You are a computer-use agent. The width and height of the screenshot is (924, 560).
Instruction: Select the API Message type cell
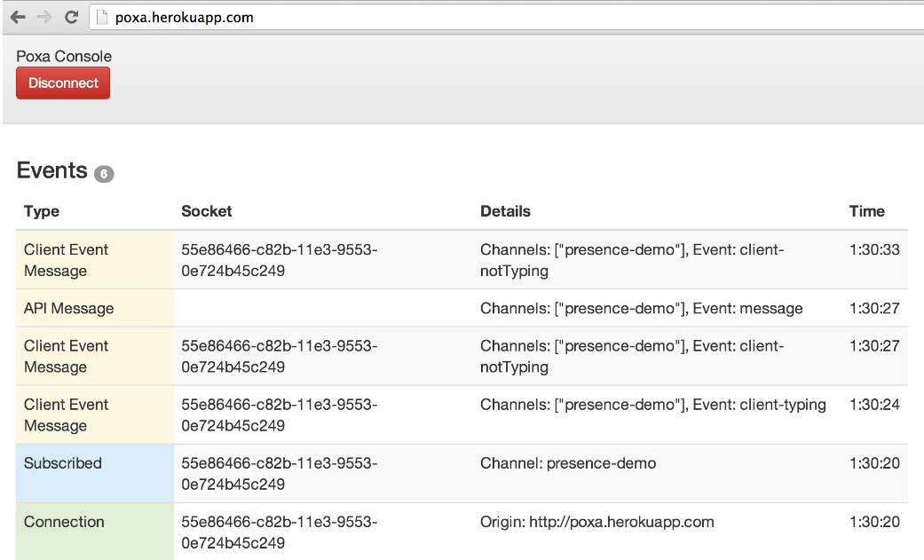[95, 308]
